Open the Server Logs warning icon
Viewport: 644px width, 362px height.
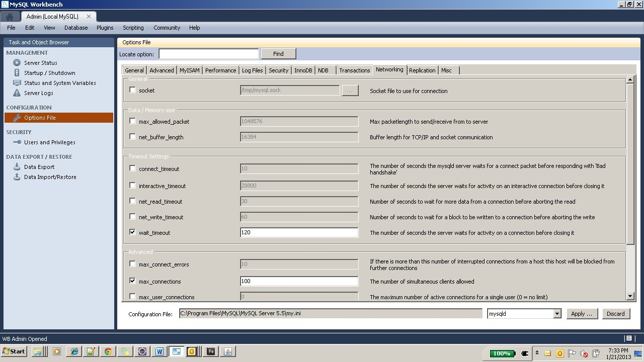point(17,93)
